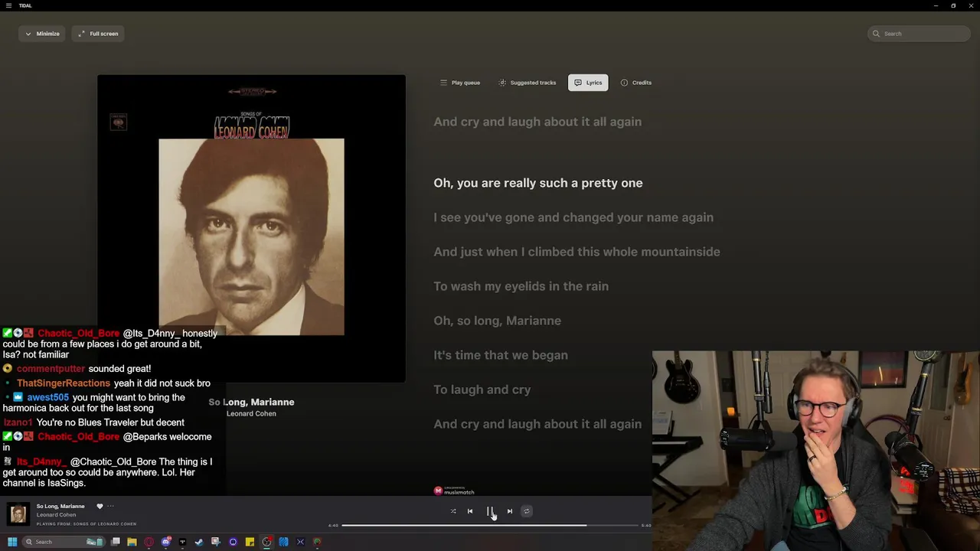This screenshot has height=551, width=980.
Task: Click the Musixmatch lyrics provider logo
Action: coord(454,491)
